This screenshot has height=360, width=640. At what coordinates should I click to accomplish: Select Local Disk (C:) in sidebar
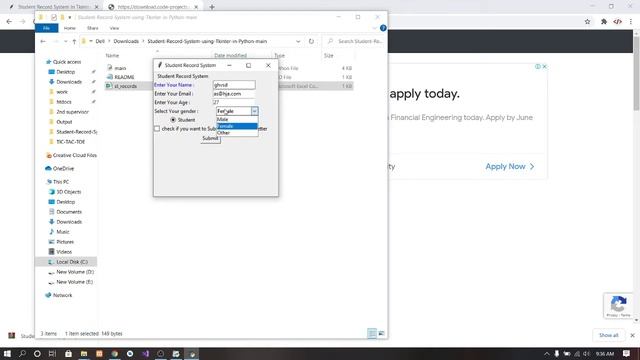click(72, 262)
